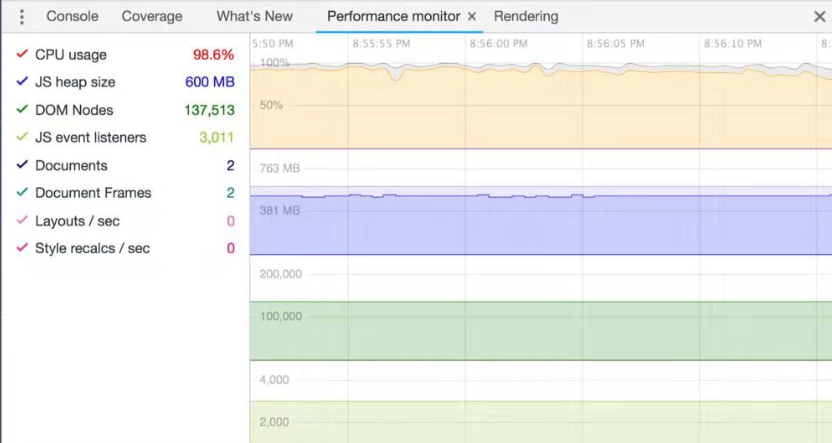Click the DOM Nodes green chart band
The height and width of the screenshot is (443, 832).
pyautogui.click(x=540, y=330)
